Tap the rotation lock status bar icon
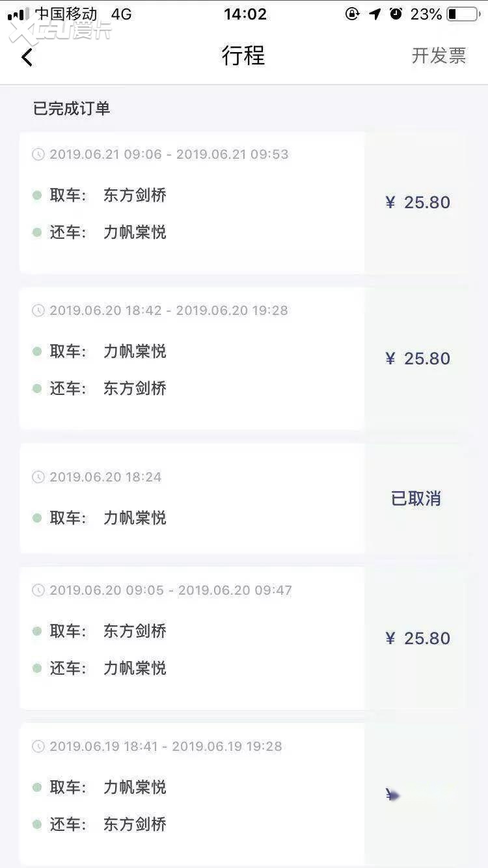The image size is (488, 868). click(x=352, y=14)
